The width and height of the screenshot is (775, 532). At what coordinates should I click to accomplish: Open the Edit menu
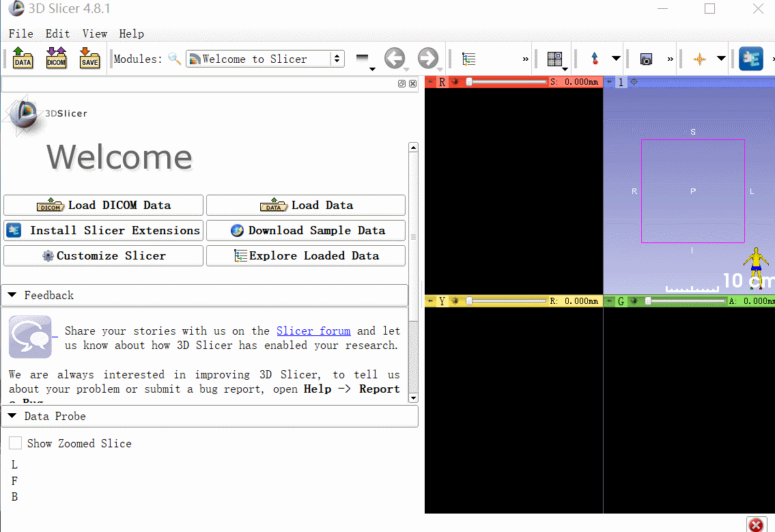tap(57, 33)
